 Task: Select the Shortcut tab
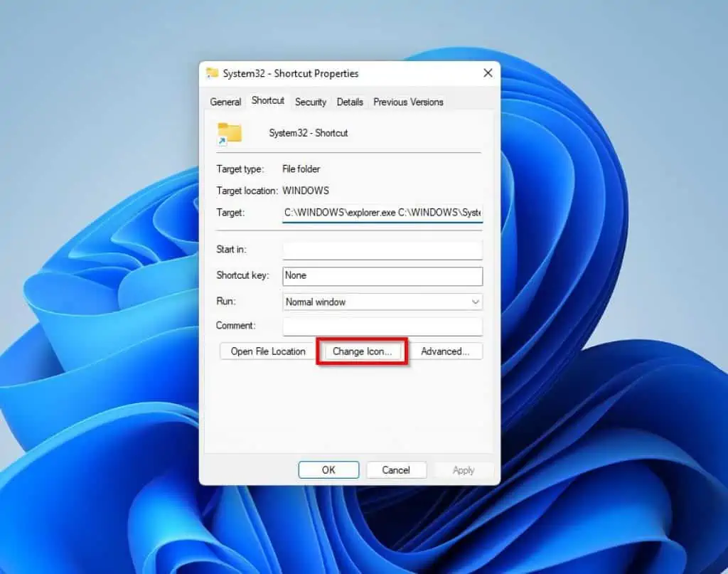pyautogui.click(x=268, y=101)
